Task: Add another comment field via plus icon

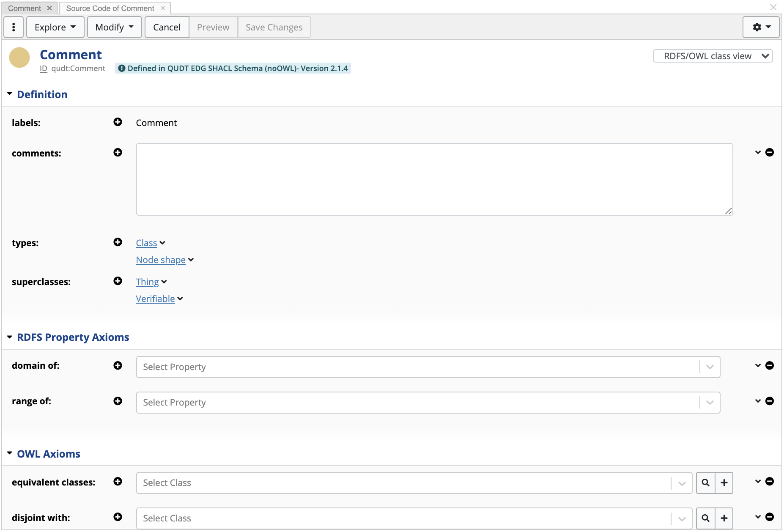Action: click(x=118, y=153)
